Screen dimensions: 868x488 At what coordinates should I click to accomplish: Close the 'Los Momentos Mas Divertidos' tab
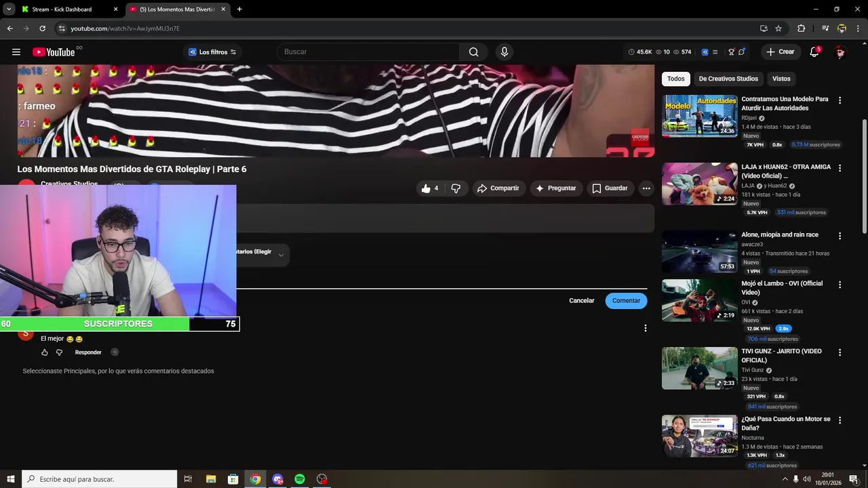tap(223, 9)
